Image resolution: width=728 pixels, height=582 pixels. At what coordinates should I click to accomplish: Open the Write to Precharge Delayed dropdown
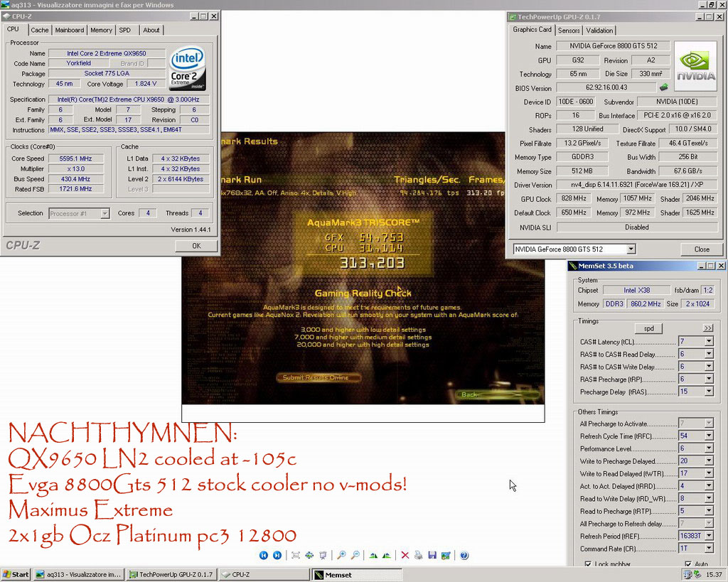point(709,461)
